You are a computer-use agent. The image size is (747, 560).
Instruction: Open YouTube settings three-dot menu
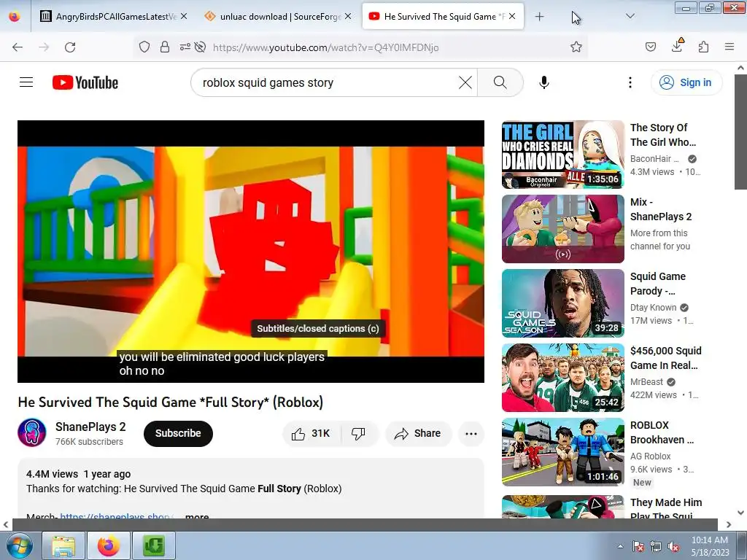(x=630, y=82)
